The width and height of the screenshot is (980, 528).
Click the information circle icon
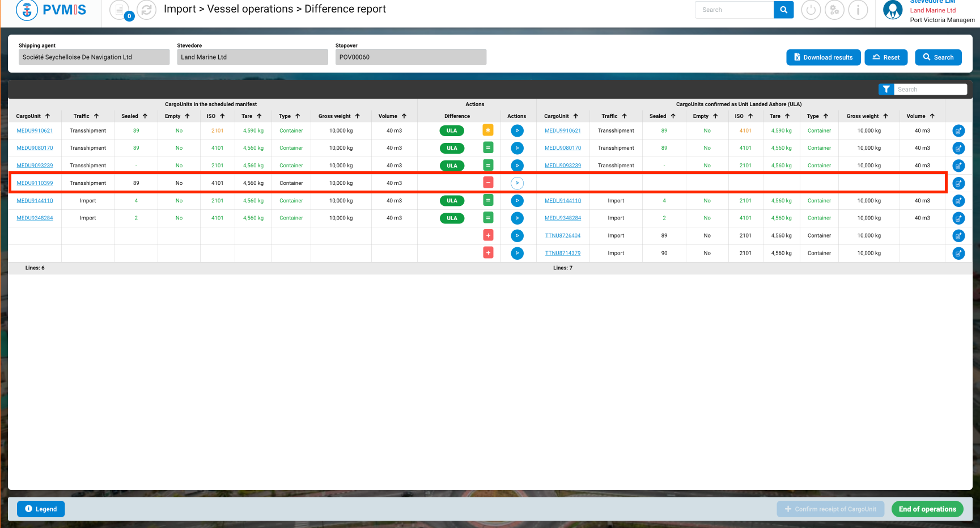coord(858,10)
